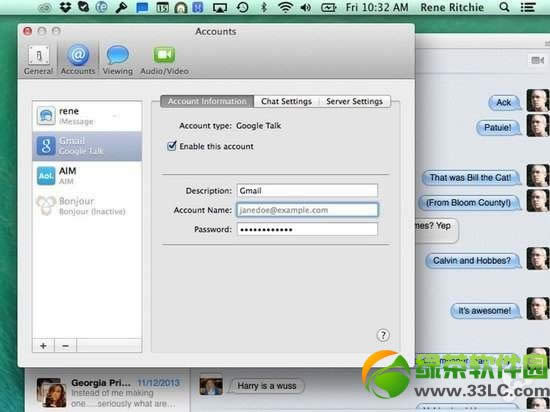Open the calendar 15 menu bar icon

coord(162,8)
